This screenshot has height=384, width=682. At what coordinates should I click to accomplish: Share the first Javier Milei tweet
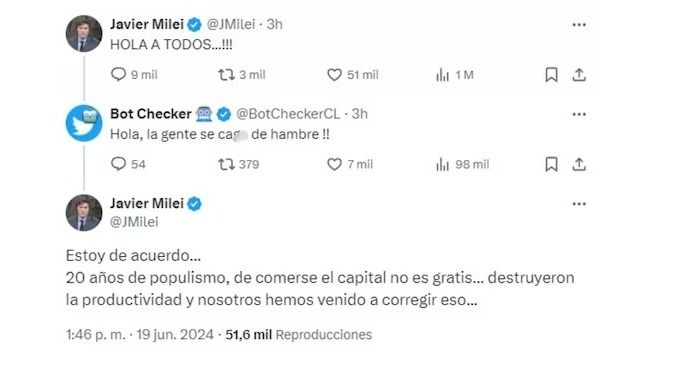[579, 75]
